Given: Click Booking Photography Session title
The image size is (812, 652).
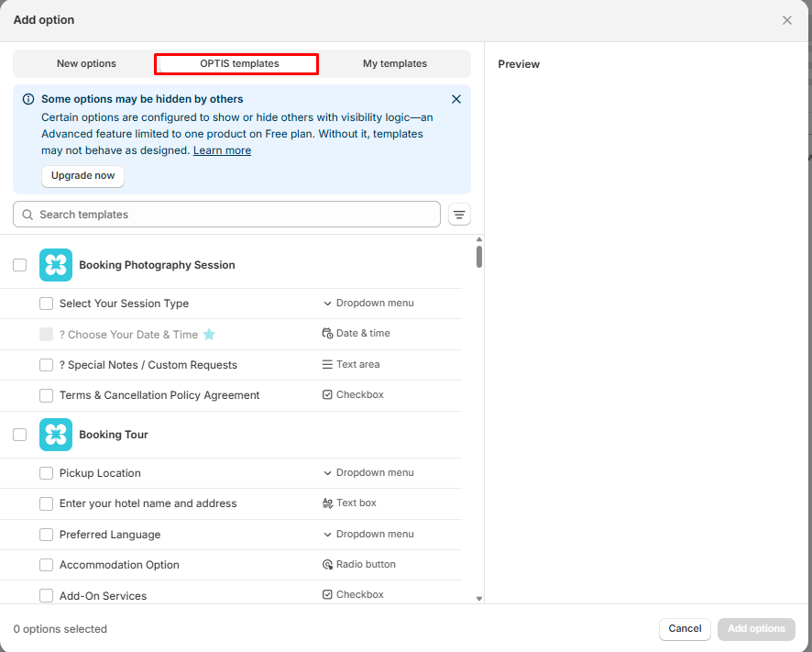Looking at the screenshot, I should 157,265.
